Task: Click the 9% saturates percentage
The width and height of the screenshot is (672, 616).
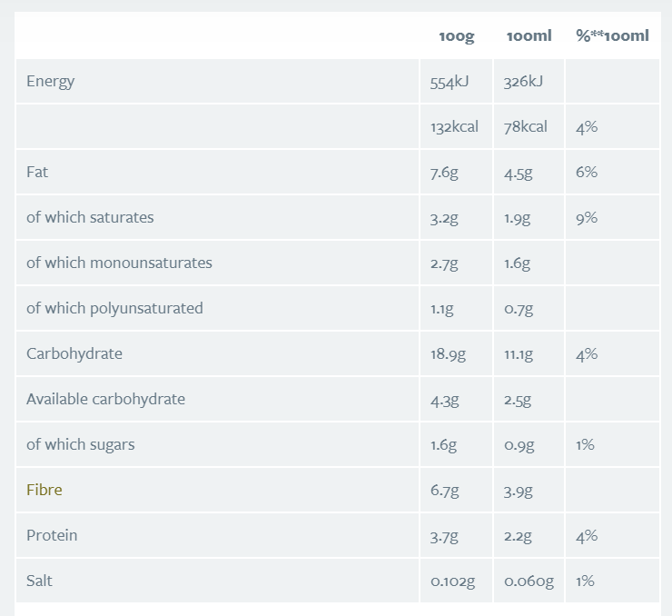Action: point(587,218)
